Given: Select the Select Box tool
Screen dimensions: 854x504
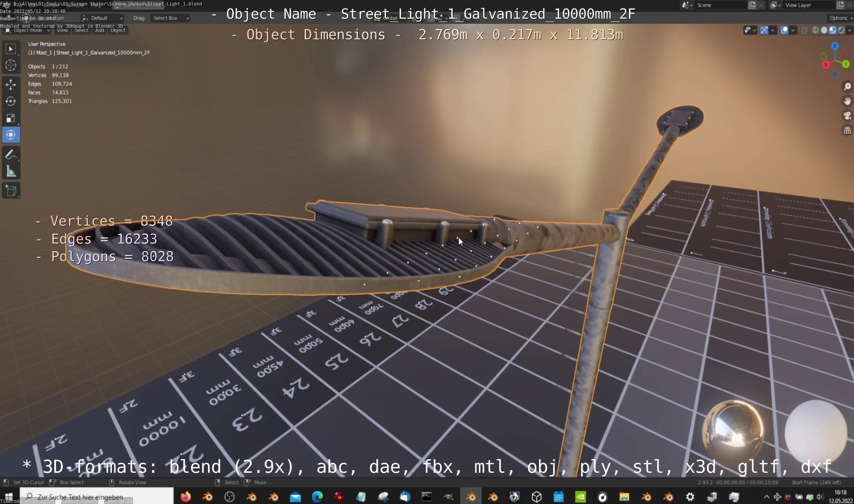Looking at the screenshot, I should 11,49.
